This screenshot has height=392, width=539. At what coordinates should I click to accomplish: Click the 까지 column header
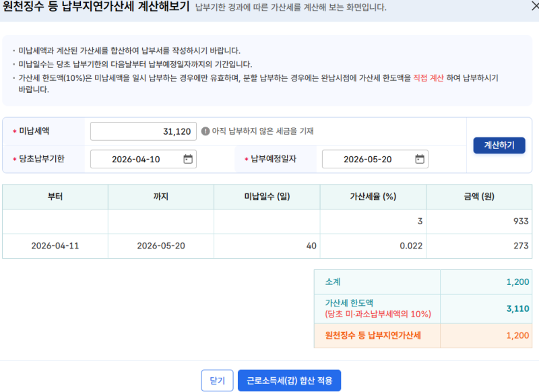(x=161, y=197)
